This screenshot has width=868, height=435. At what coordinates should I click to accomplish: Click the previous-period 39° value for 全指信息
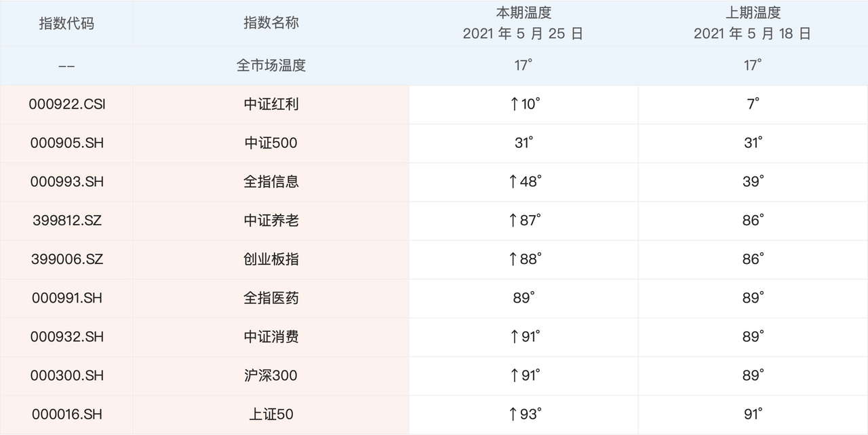pyautogui.click(x=753, y=182)
